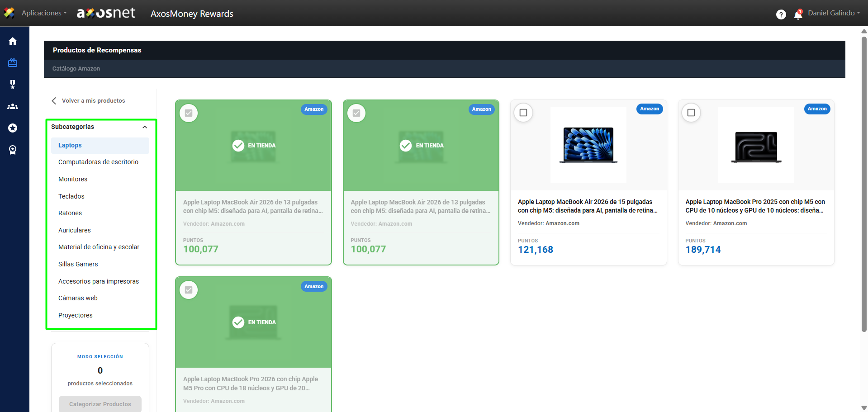Click the Categorizar Productos button

pos(100,404)
